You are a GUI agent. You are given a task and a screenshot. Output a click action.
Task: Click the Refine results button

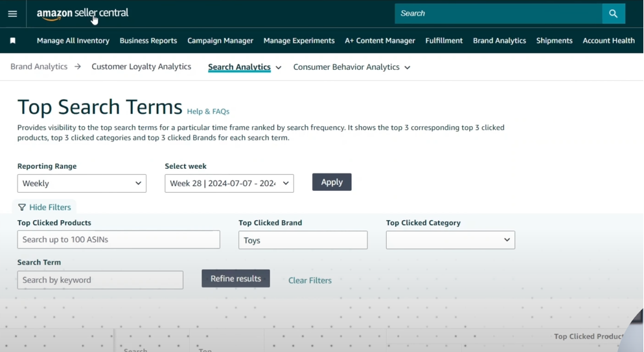[x=236, y=279]
